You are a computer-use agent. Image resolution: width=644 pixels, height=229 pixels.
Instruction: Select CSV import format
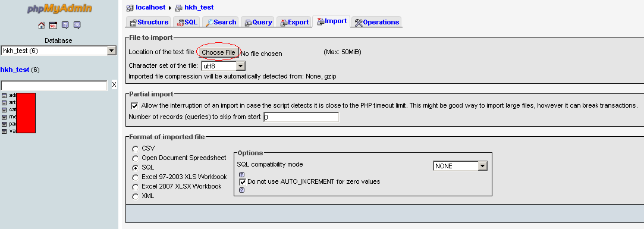(135, 149)
